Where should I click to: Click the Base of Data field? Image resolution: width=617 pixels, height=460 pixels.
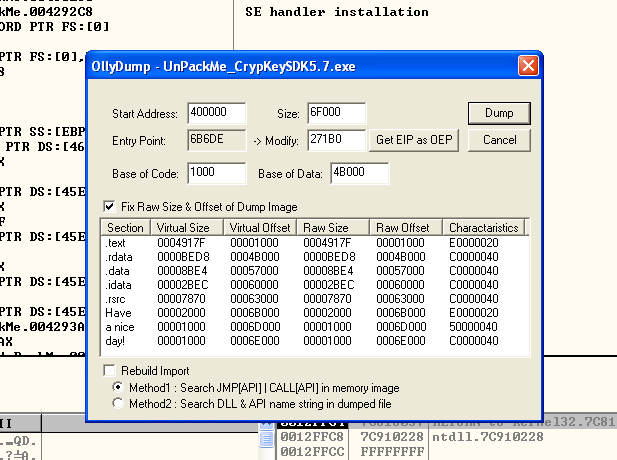[x=360, y=173]
